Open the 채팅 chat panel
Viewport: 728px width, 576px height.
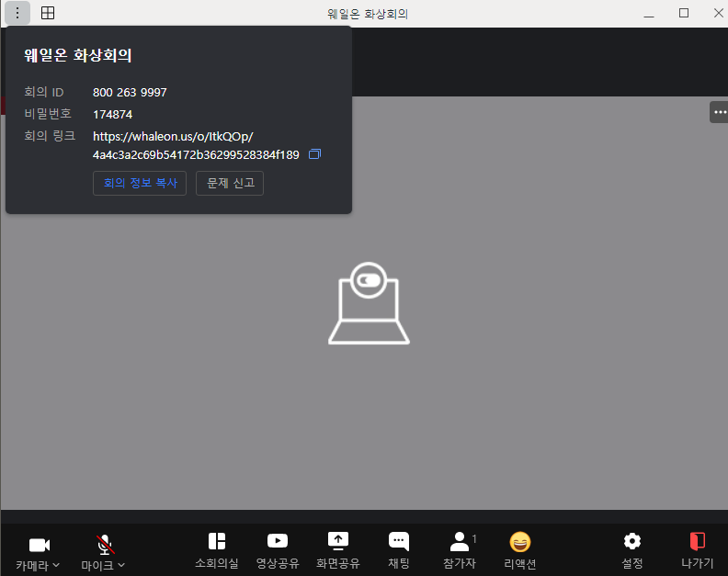(x=399, y=550)
